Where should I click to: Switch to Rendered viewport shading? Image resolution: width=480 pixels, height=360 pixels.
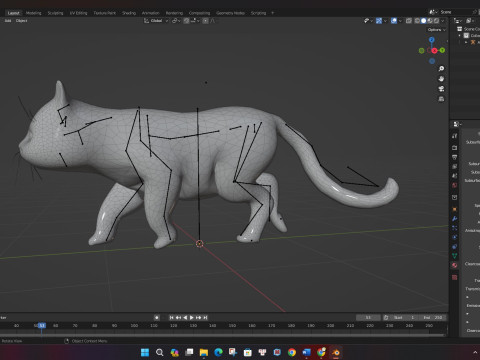(x=436, y=21)
